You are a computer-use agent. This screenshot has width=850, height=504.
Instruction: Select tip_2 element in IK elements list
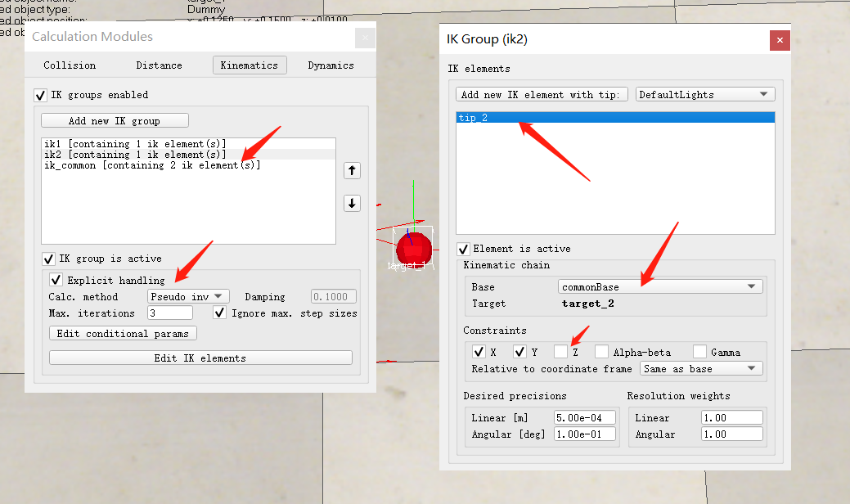click(x=615, y=118)
